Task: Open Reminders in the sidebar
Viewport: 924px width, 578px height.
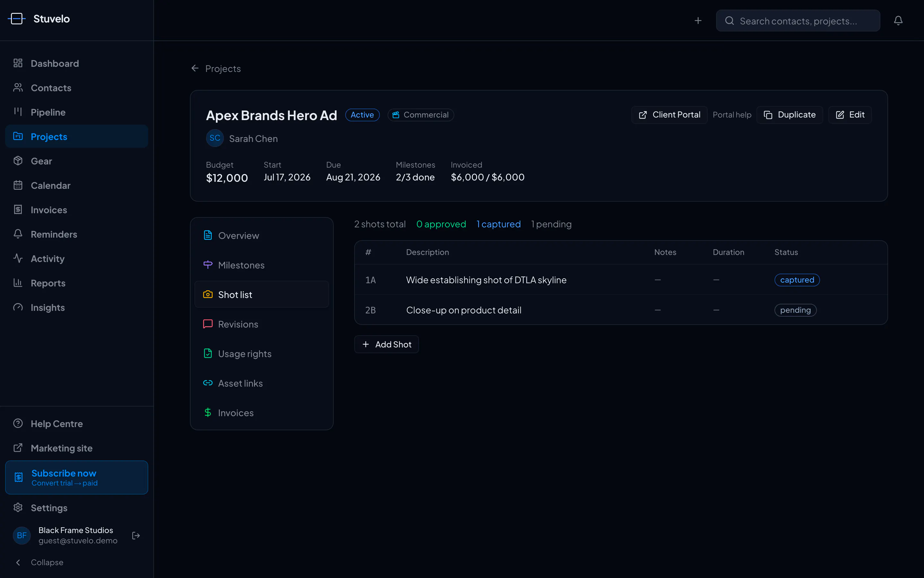Action: coord(76,234)
